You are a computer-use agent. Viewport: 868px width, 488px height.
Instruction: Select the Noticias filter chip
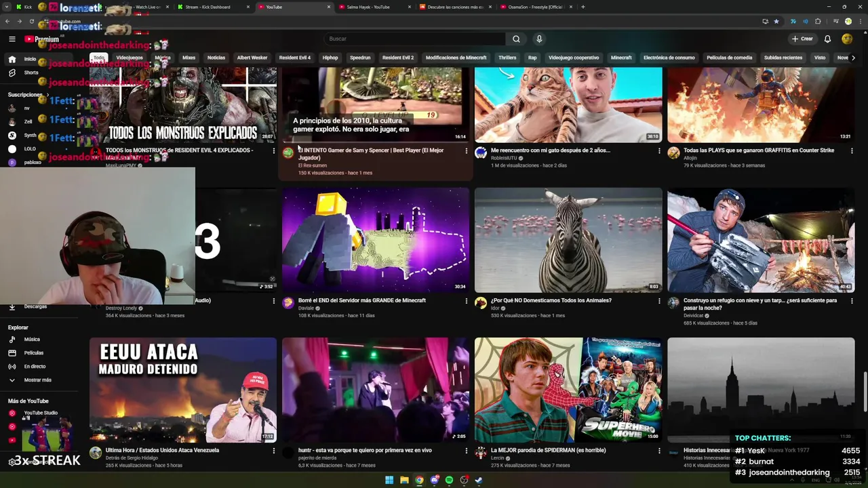[x=216, y=58]
